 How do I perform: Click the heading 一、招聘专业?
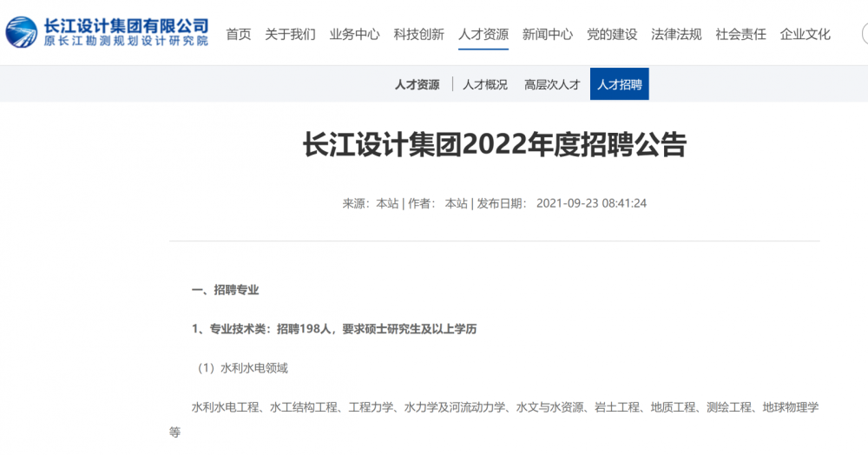[226, 290]
